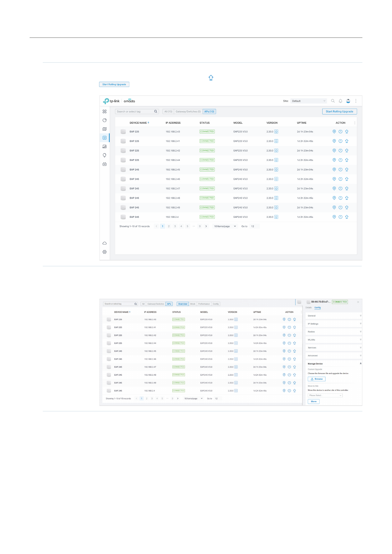Click the notification bell icon

point(340,101)
